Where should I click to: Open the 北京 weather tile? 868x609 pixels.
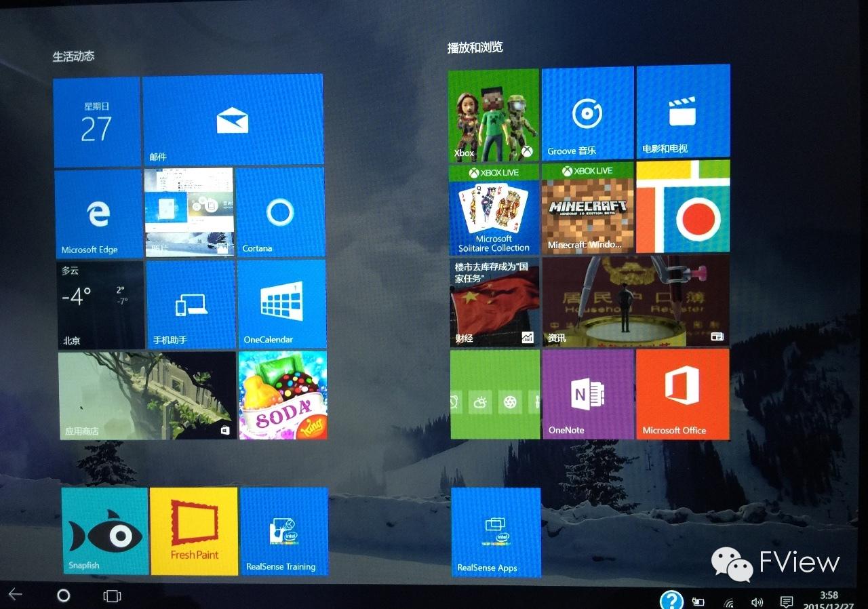point(100,305)
